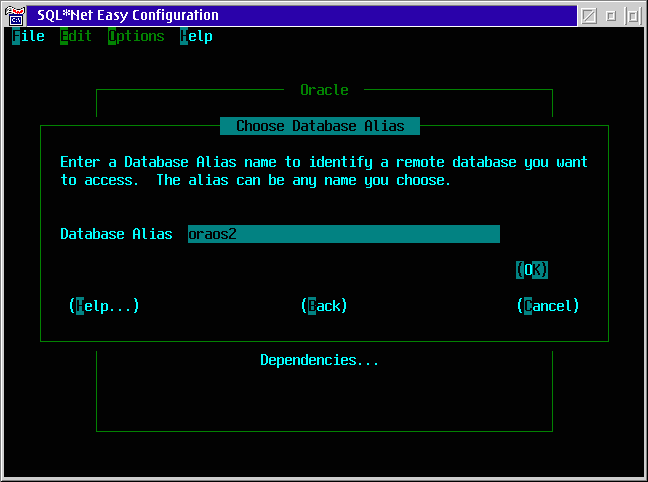This screenshot has width=648, height=482.
Task: Click the Oracle panel heading
Action: (x=324, y=90)
